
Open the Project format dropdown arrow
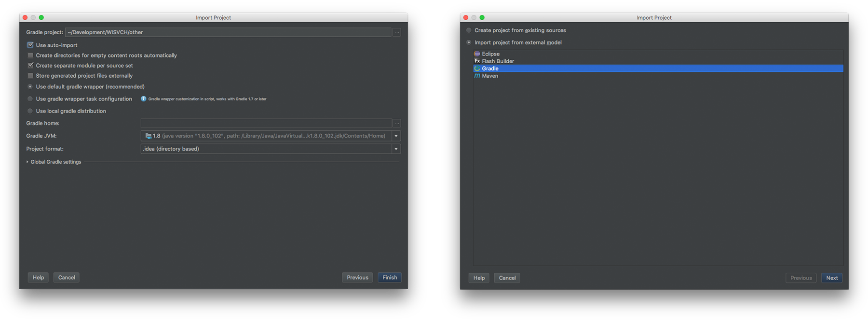(x=396, y=149)
